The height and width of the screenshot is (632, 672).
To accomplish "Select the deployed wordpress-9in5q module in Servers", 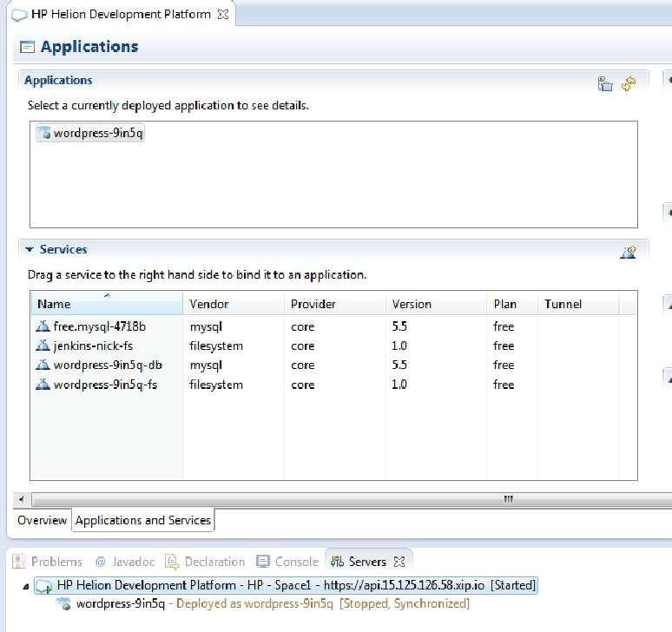I will pyautogui.click(x=264, y=604).
